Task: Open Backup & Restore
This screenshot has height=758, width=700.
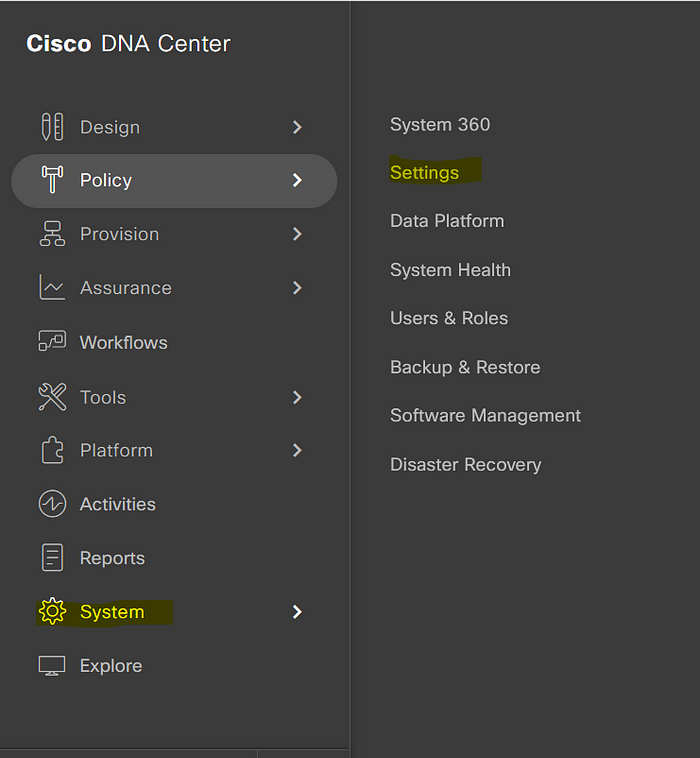Action: click(x=465, y=367)
